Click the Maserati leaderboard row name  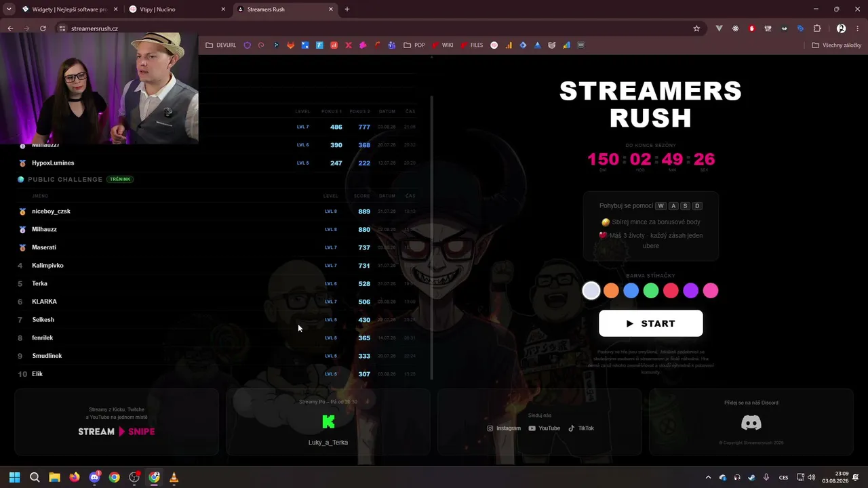[x=44, y=247]
